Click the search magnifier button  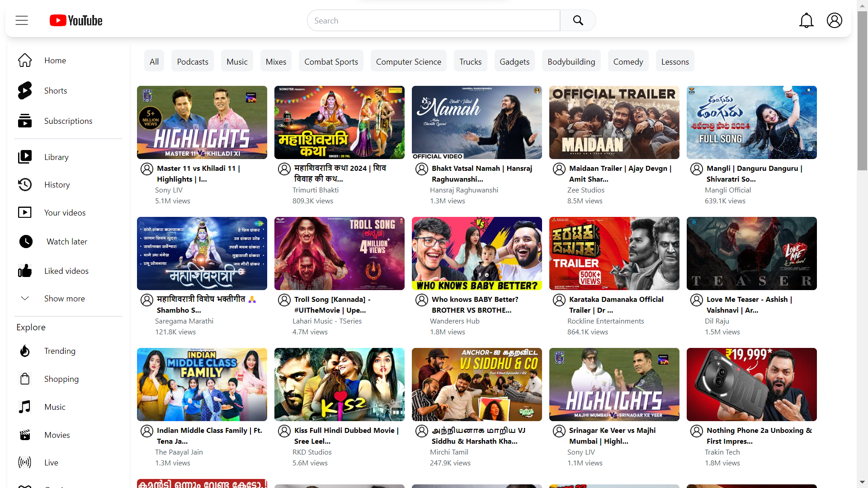[x=578, y=20]
